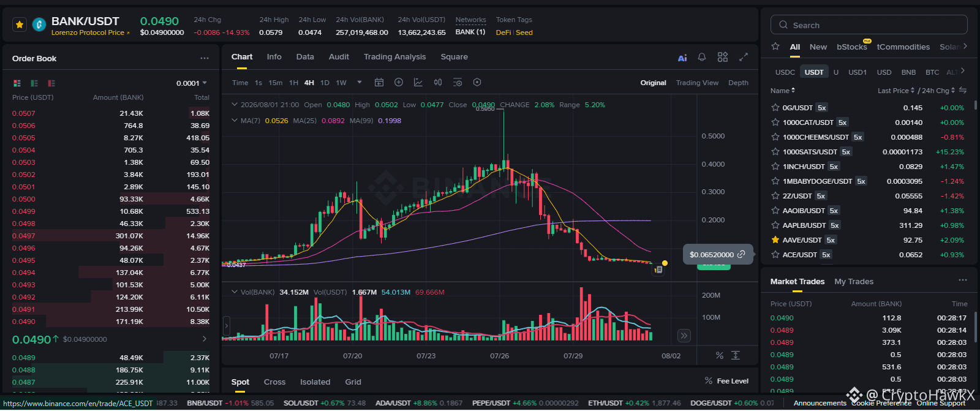Screen dimensions: 980x411
Task: Switch chart to Trading View mode
Action: click(x=697, y=83)
